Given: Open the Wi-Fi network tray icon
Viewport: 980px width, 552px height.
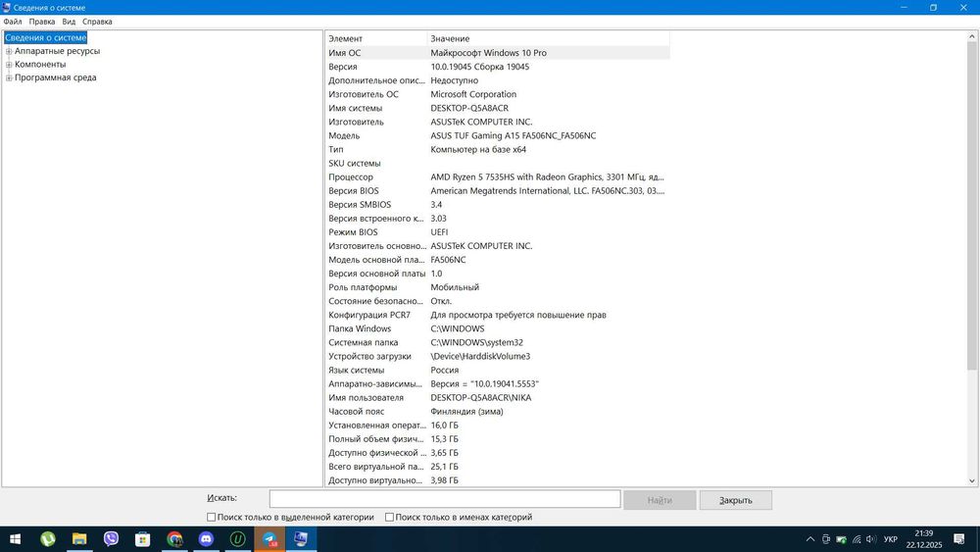Looking at the screenshot, I should pyautogui.click(x=857, y=539).
